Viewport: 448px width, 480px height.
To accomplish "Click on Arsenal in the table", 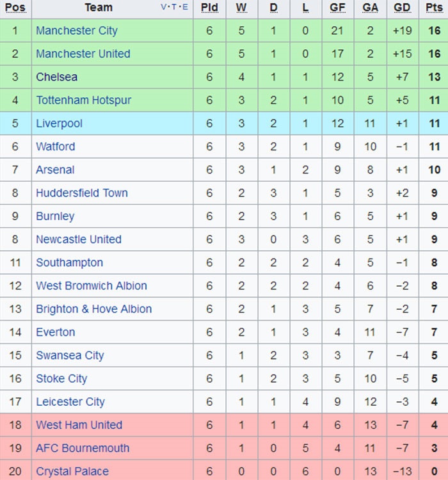I will pyautogui.click(x=55, y=170).
